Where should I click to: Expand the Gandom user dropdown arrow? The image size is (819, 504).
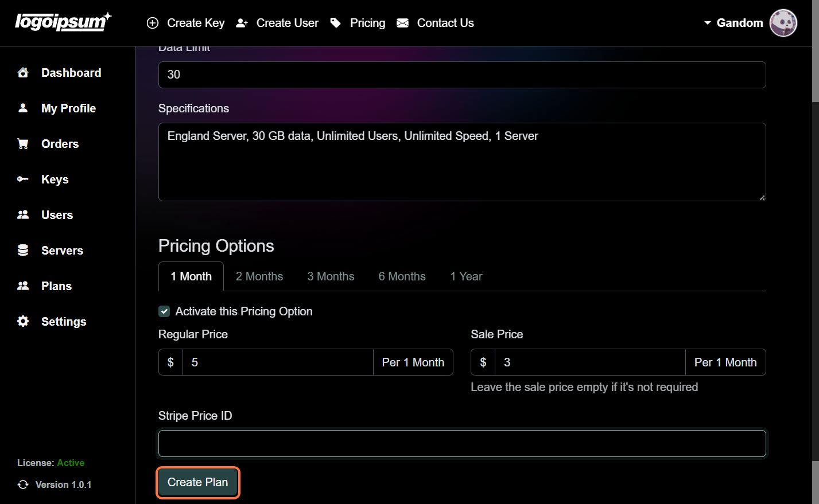[x=707, y=23]
